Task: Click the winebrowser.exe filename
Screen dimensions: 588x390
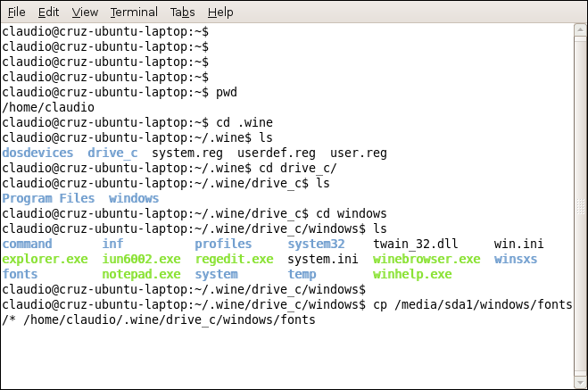Action: (x=427, y=259)
